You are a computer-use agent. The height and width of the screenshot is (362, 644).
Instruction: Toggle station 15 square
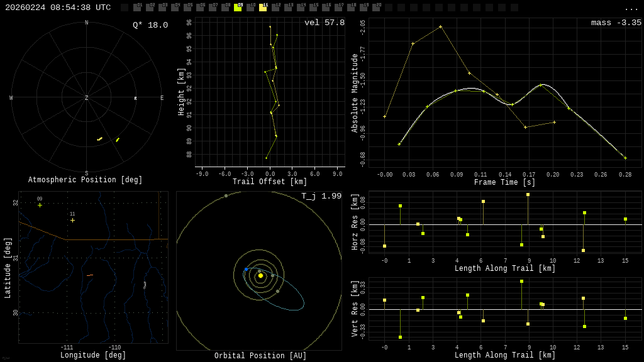[313, 8]
